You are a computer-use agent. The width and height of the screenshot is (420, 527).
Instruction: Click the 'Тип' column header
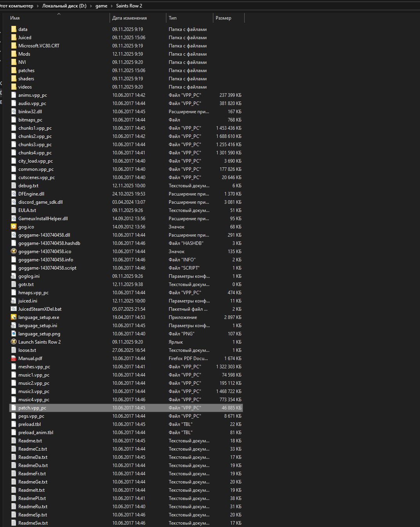pyautogui.click(x=173, y=18)
